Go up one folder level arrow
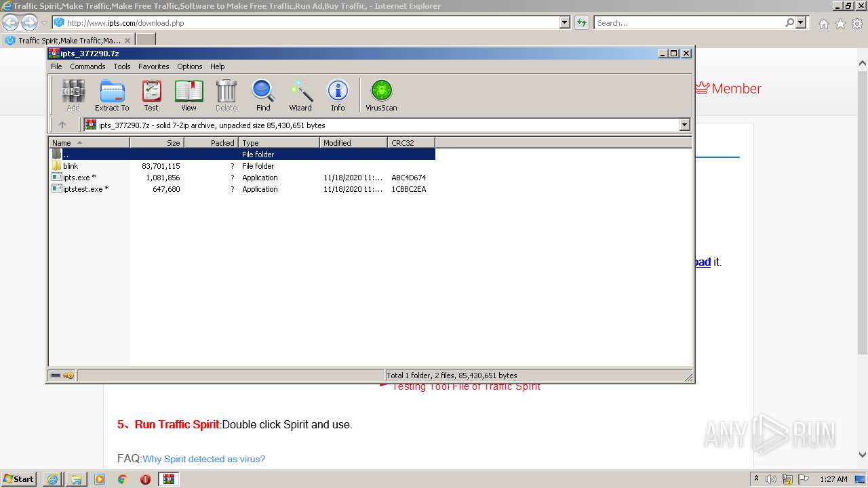Image resolution: width=868 pixels, height=488 pixels. coord(62,125)
